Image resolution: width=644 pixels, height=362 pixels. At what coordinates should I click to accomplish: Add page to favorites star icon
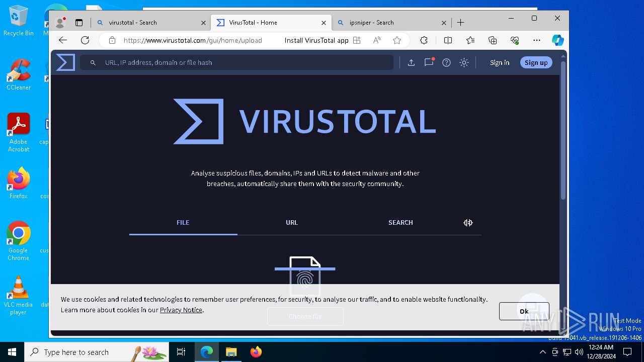[x=397, y=40]
